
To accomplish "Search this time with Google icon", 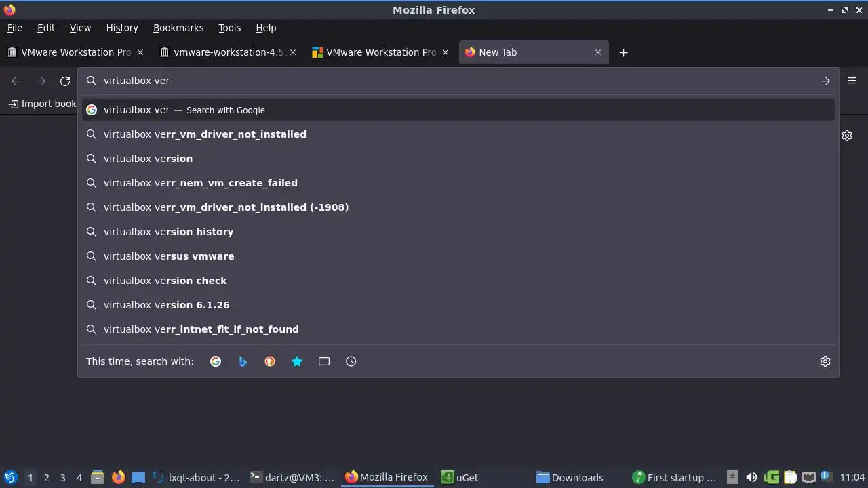I will pyautogui.click(x=216, y=361).
